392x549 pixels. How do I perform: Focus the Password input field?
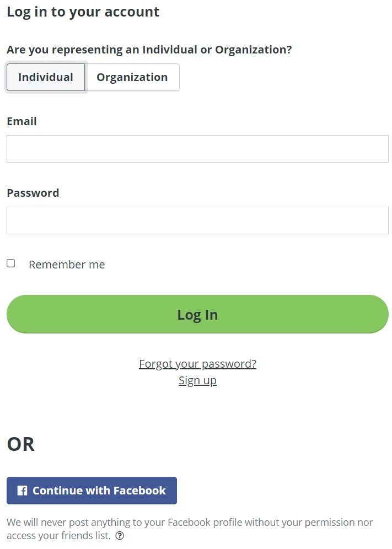(197, 220)
